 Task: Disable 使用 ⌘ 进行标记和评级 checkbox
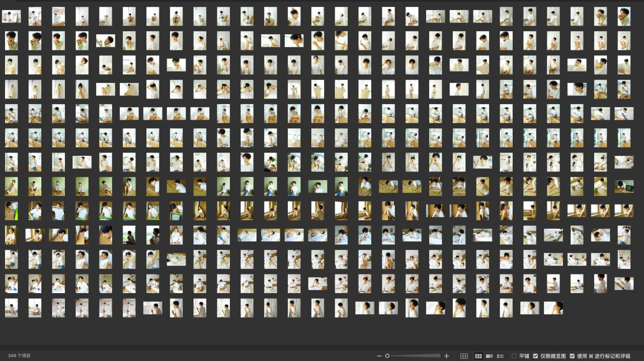click(572, 356)
